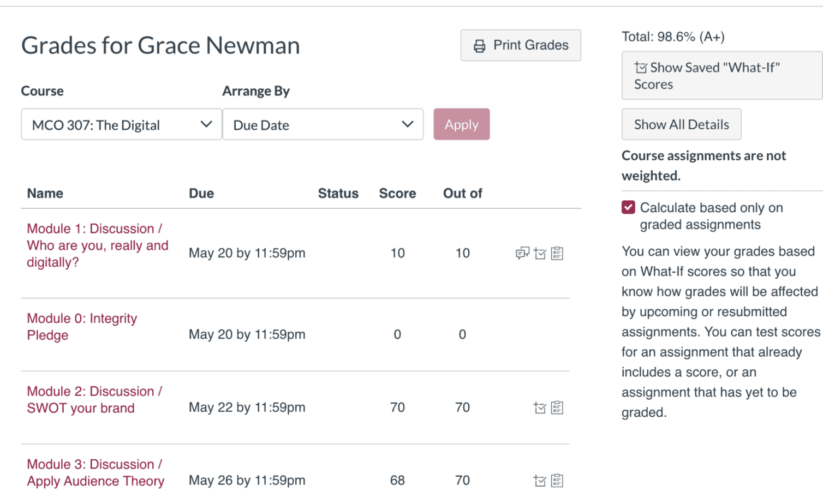Click the printer icon in Print Grades button

click(480, 45)
